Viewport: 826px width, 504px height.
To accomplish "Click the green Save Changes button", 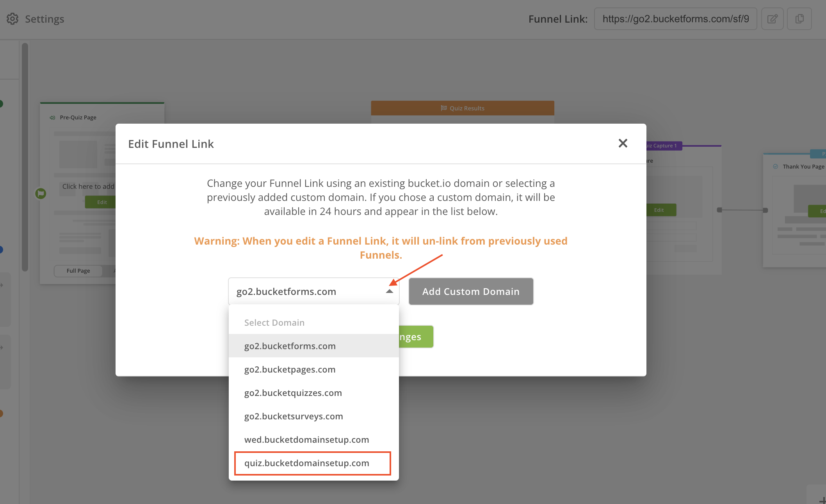I will click(416, 337).
